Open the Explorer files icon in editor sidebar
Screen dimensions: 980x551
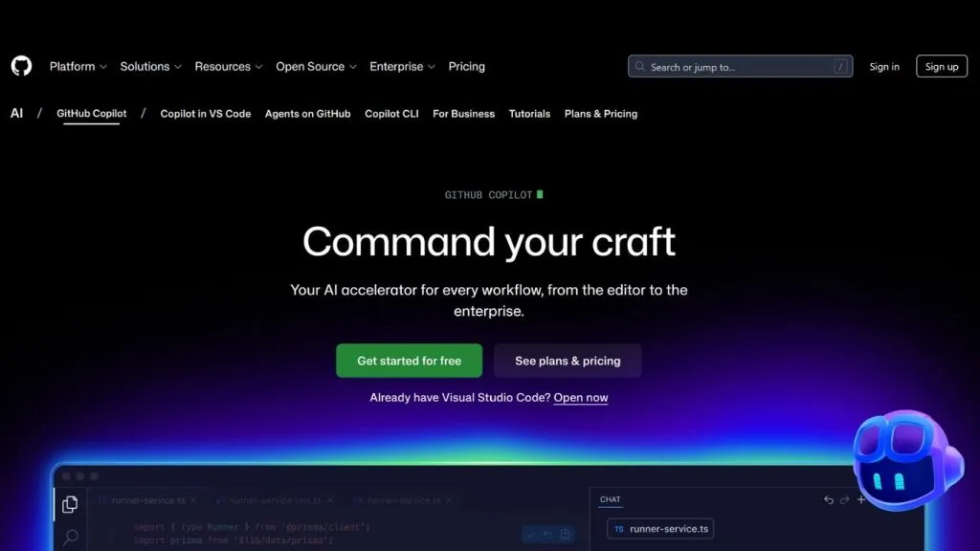(70, 504)
